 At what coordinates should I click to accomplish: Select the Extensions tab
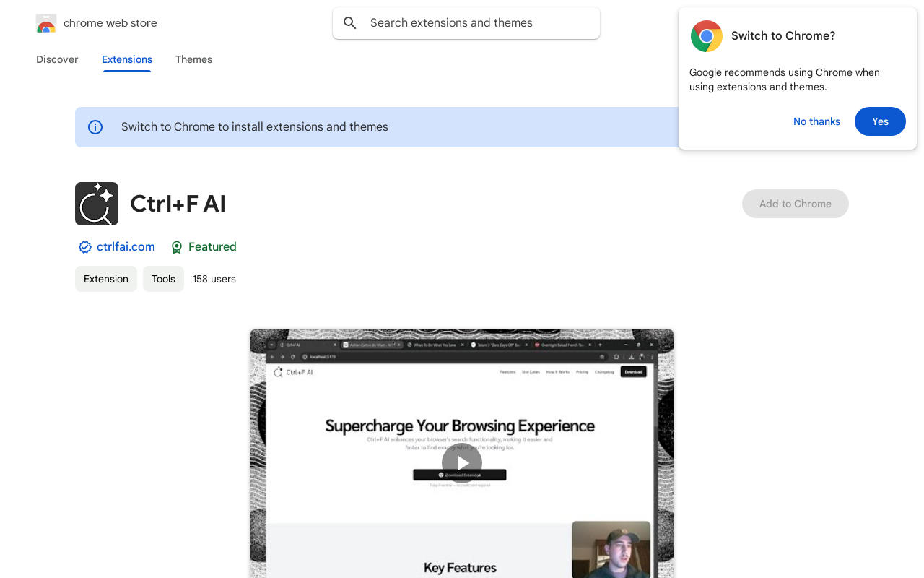(x=127, y=59)
